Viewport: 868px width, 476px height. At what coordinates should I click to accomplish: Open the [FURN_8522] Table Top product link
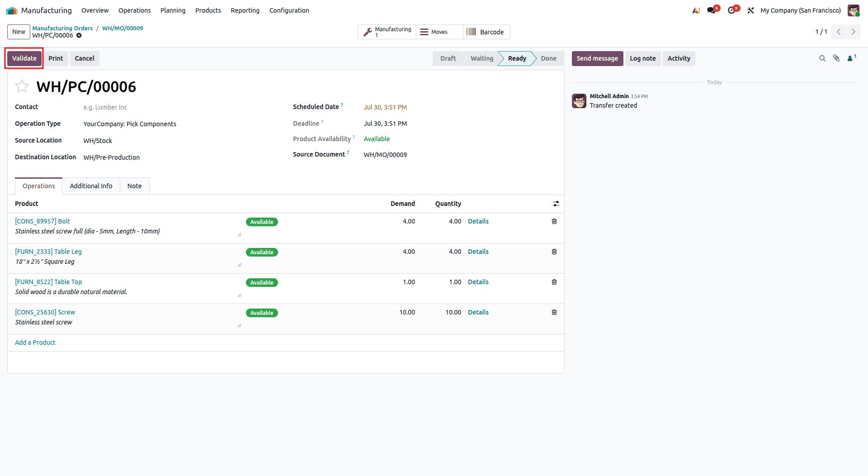point(48,282)
